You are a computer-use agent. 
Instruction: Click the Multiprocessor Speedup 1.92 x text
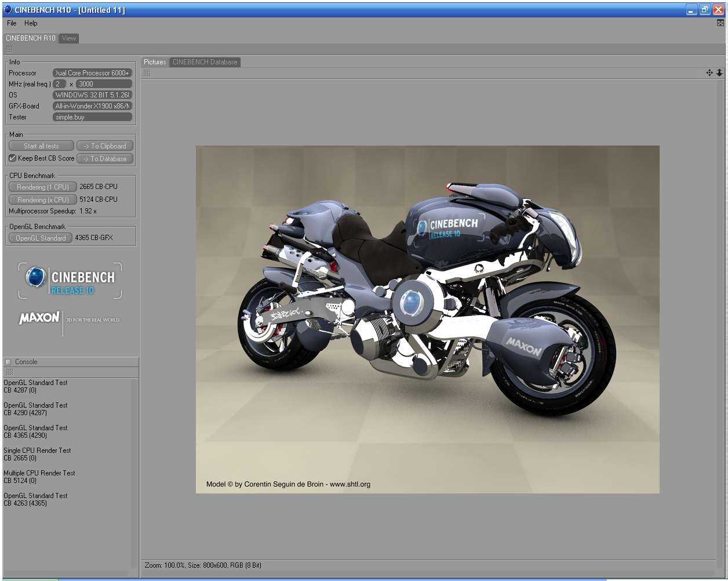click(x=53, y=211)
